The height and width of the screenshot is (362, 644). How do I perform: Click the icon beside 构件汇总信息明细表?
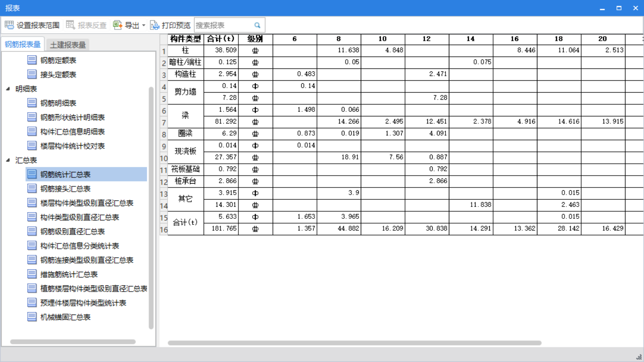click(32, 131)
